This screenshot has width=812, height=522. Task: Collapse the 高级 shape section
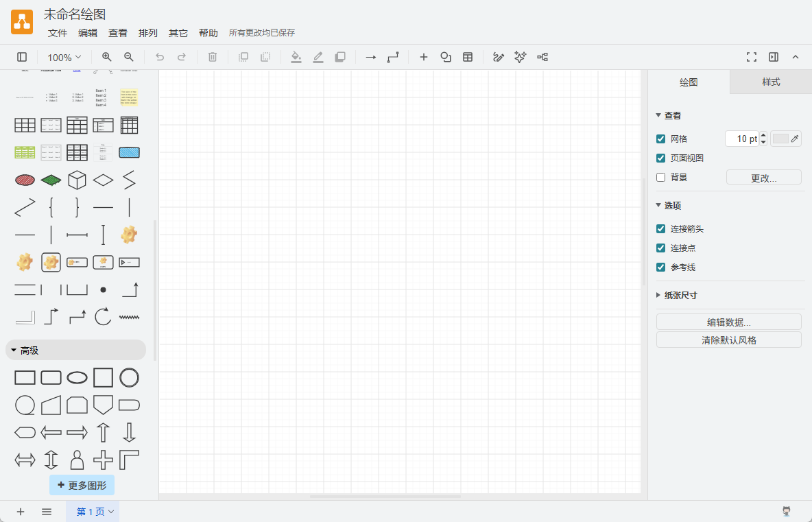(75, 350)
